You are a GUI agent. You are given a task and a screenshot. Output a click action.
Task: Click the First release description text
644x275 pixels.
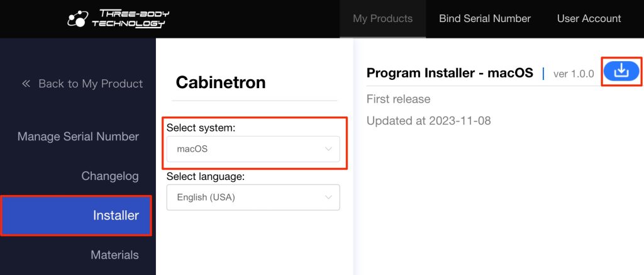[398, 99]
